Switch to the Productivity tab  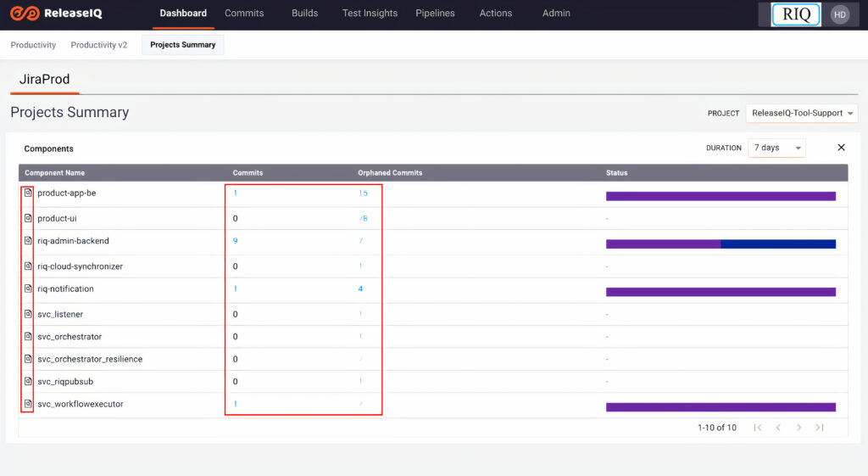[33, 45]
